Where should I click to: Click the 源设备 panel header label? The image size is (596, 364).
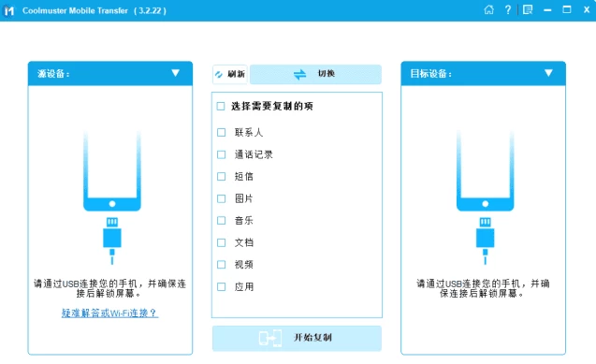(53, 74)
